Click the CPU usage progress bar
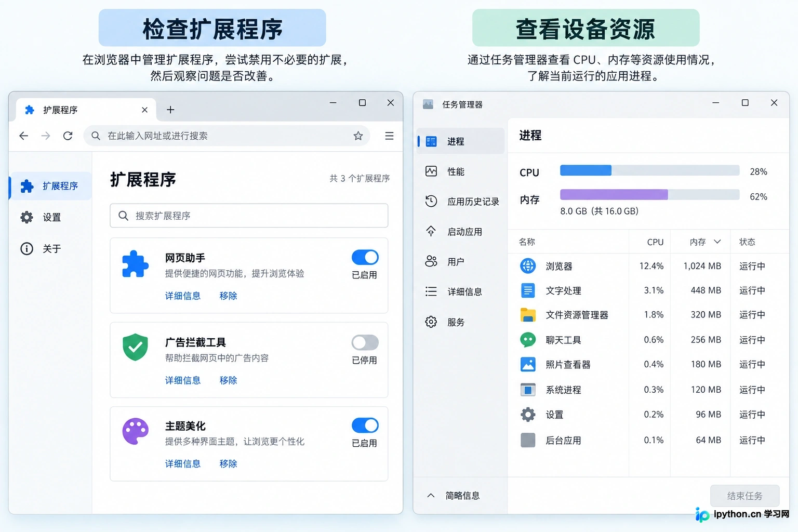Image resolution: width=798 pixels, height=532 pixels. coord(649,170)
